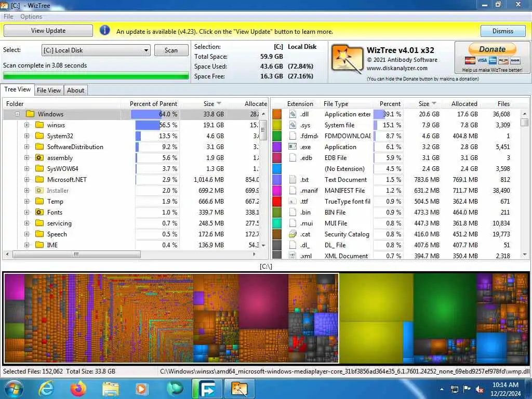Click the Extension column header
The height and width of the screenshot is (399, 532).
[x=300, y=104]
